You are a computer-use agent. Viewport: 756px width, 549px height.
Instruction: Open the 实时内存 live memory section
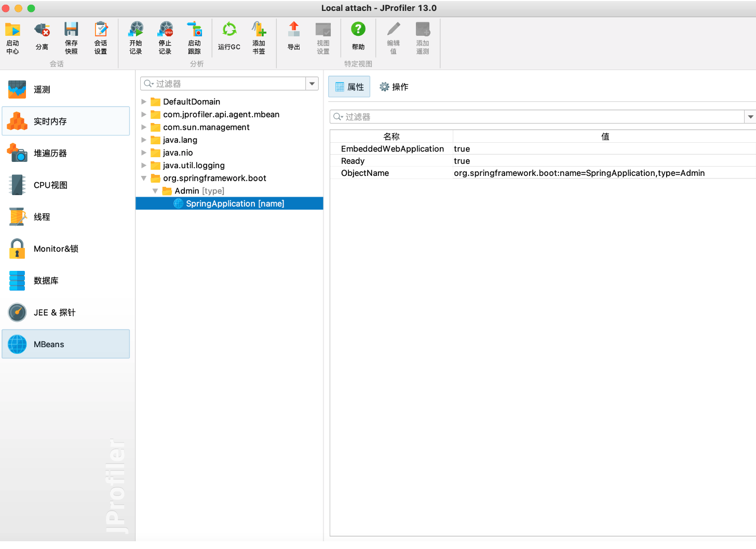click(x=66, y=121)
